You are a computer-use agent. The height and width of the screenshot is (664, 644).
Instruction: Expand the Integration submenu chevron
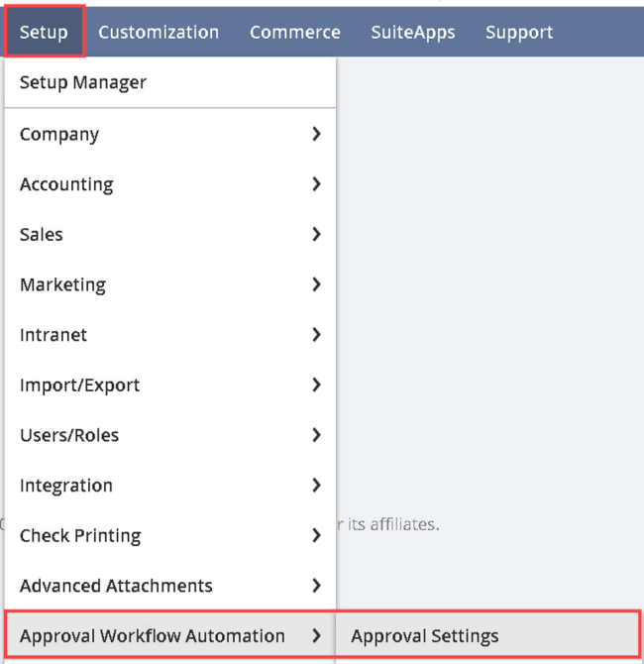tap(316, 486)
